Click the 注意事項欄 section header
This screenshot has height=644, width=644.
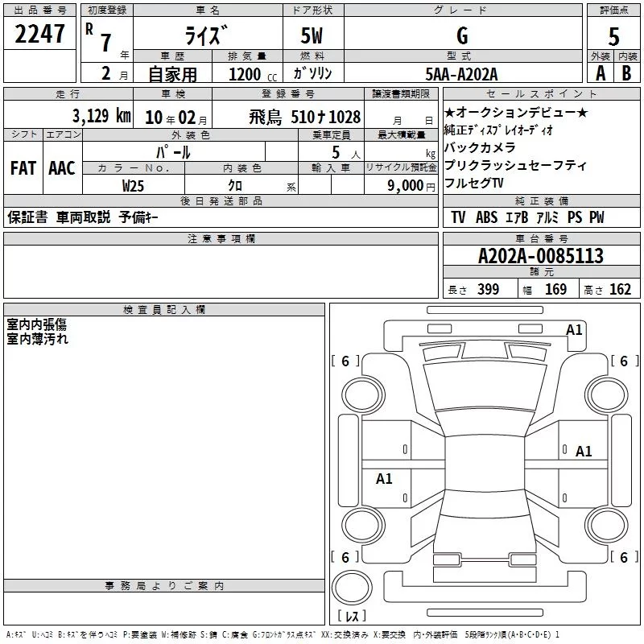point(221,238)
